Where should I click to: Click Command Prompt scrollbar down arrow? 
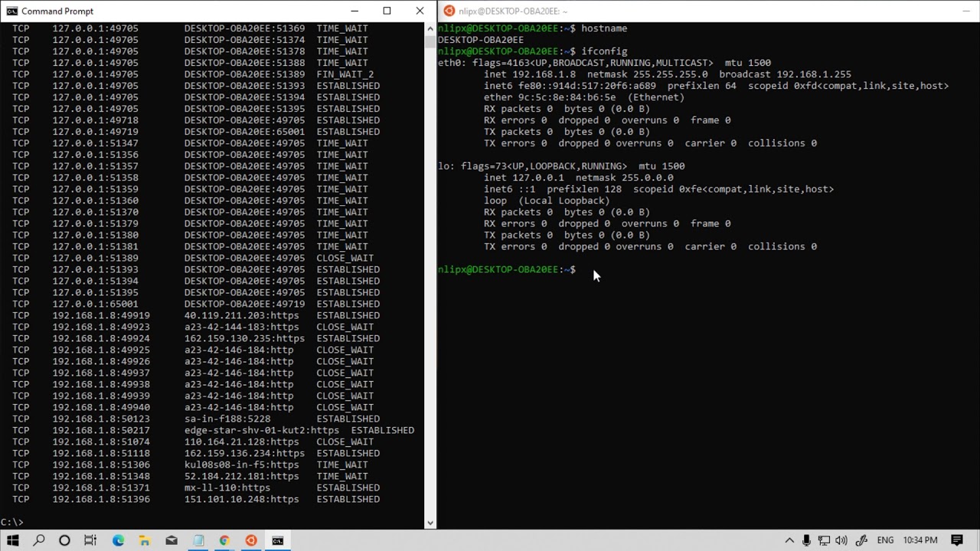[430, 523]
